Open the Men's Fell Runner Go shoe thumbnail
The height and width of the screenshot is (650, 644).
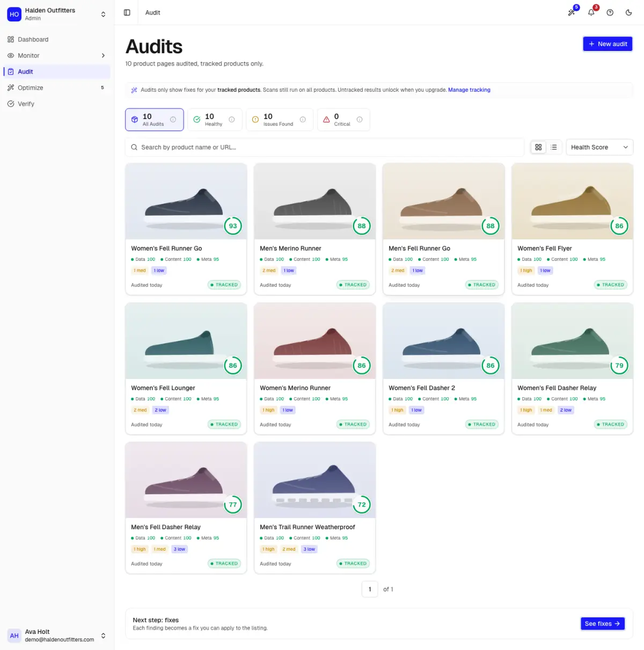[444, 201]
